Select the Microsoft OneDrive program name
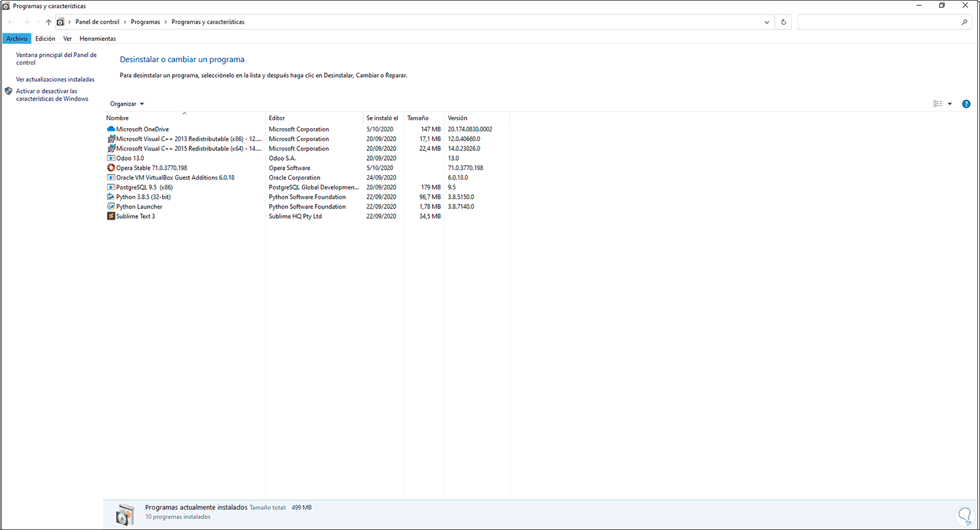This screenshot has height=530, width=980. [142, 129]
